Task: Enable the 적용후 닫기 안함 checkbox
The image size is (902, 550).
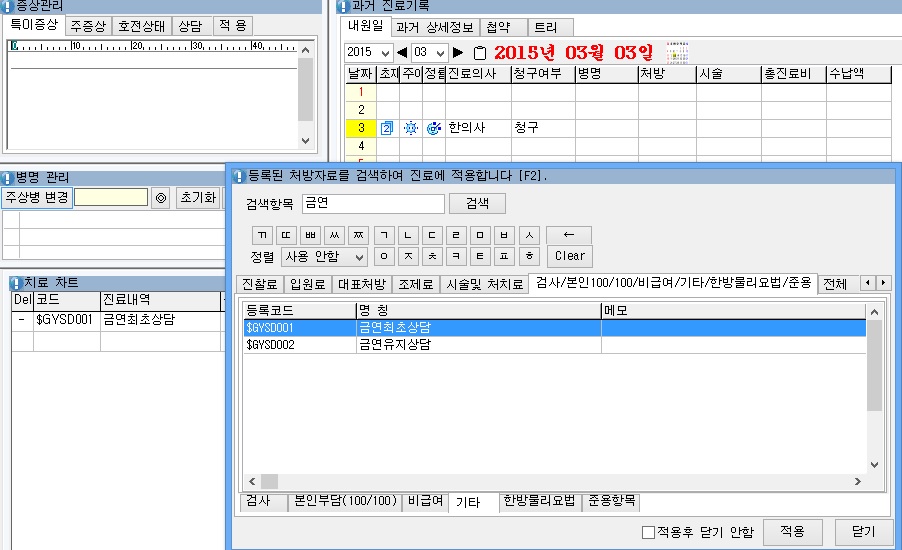Action: [648, 532]
